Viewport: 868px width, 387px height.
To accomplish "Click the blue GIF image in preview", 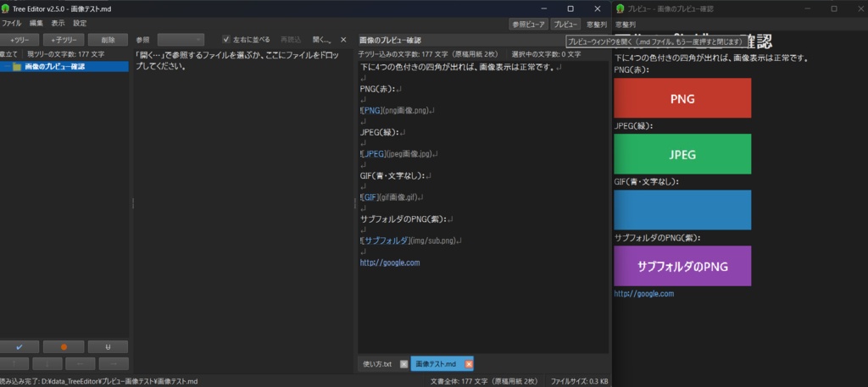I will pos(682,210).
